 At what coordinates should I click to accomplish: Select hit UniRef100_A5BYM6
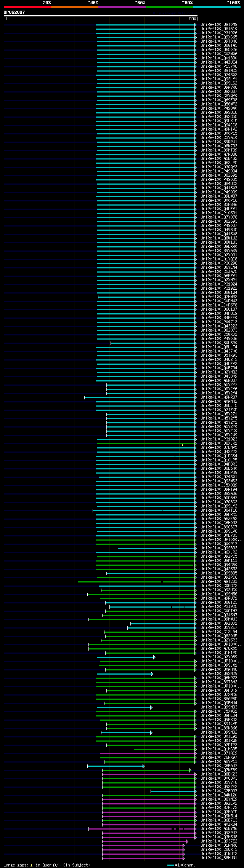tap(219, 829)
